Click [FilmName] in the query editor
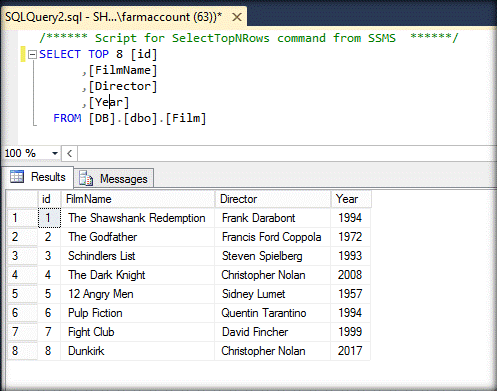Viewport: 497px width, 391px height. click(x=123, y=70)
